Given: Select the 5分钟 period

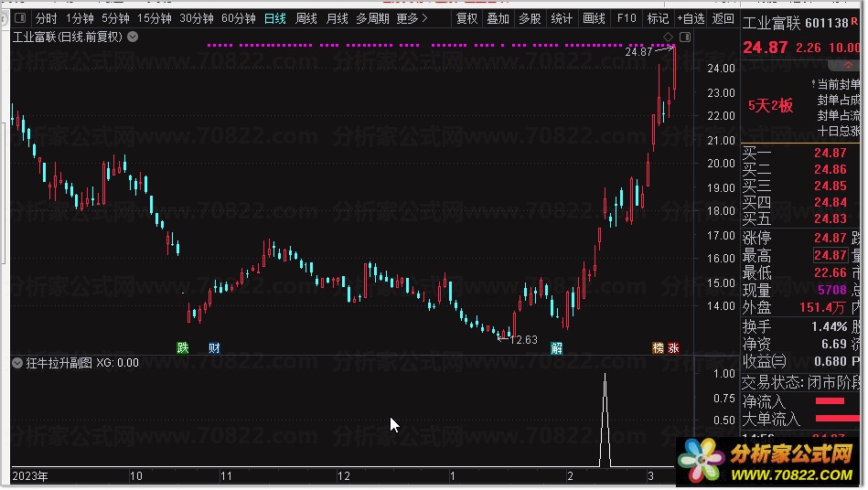Looking at the screenshot, I should click(x=115, y=19).
